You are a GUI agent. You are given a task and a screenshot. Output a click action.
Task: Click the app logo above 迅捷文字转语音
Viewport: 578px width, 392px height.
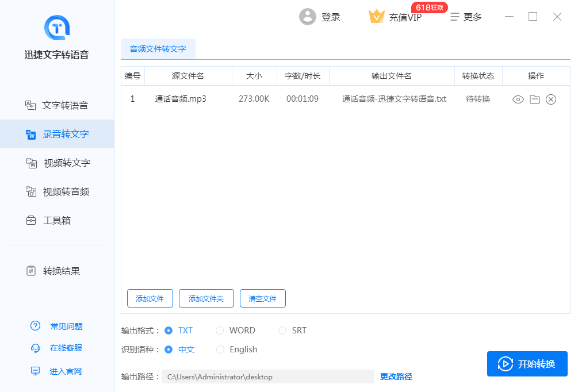57,28
